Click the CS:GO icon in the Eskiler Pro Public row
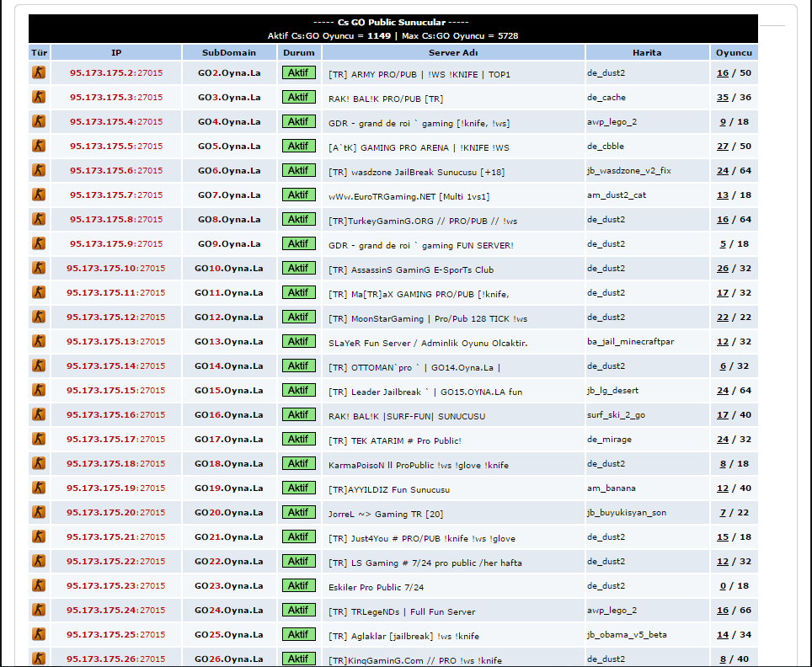Viewport: 812px width, 667px height. click(39, 585)
